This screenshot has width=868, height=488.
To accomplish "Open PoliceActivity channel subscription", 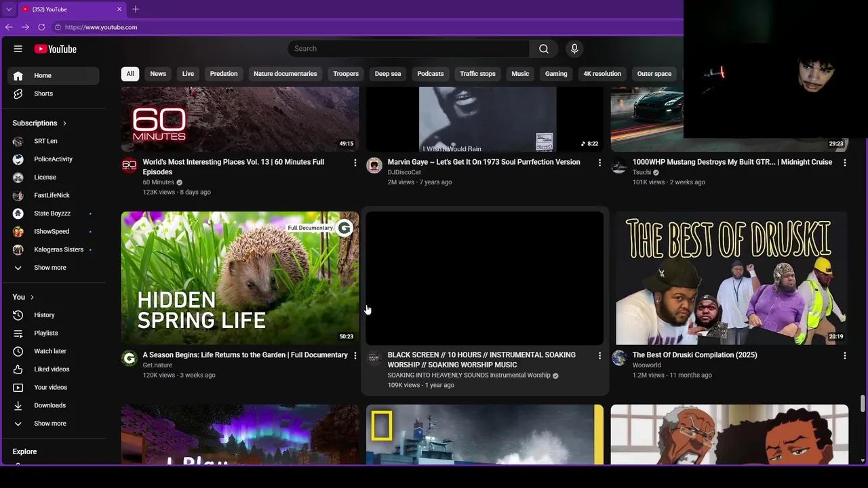I will coord(53,159).
